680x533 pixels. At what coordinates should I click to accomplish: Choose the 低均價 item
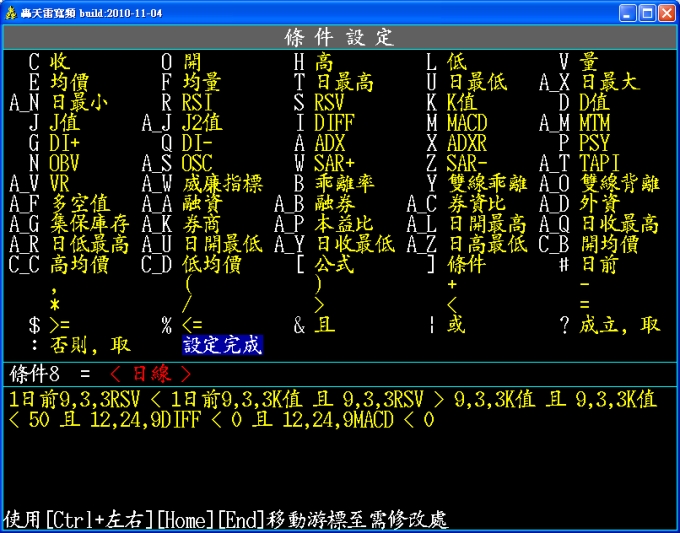(212, 265)
